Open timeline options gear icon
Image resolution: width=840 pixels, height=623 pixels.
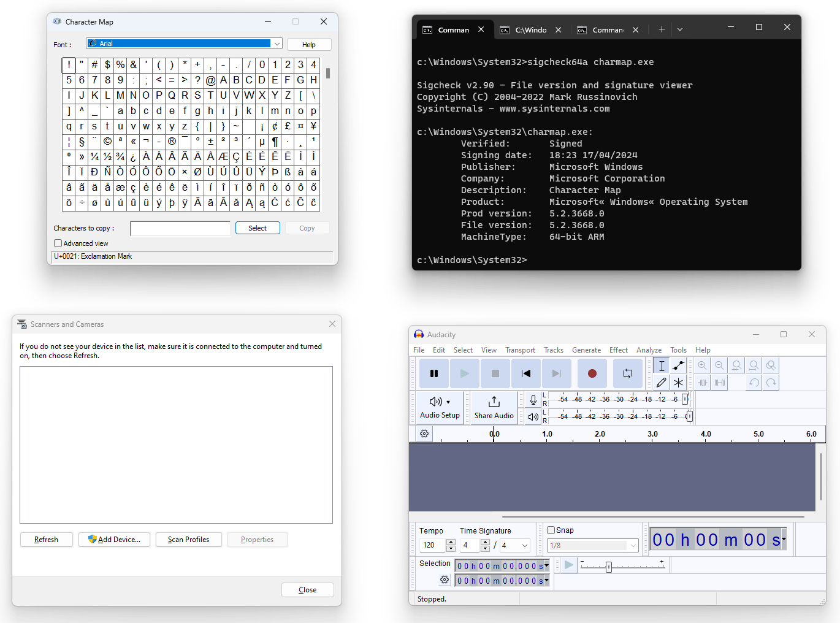[424, 434]
